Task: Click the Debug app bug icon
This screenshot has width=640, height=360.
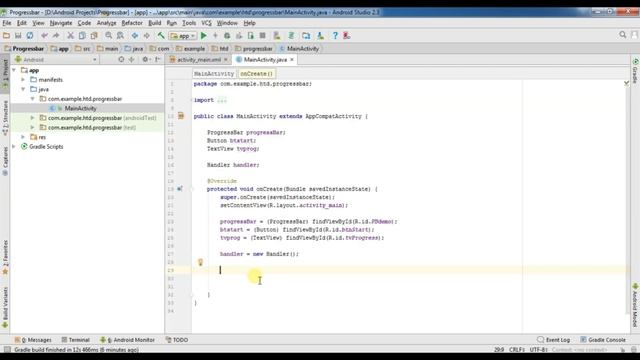Action: pos(227,36)
